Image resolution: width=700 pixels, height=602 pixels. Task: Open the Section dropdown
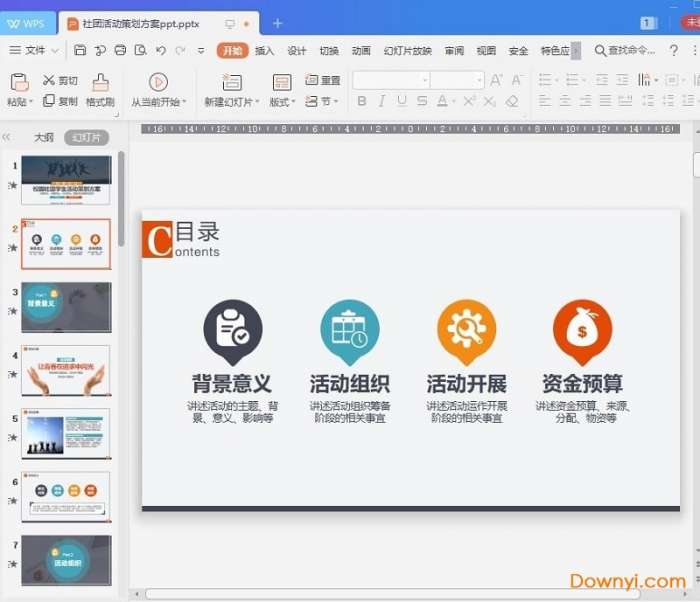(322, 101)
